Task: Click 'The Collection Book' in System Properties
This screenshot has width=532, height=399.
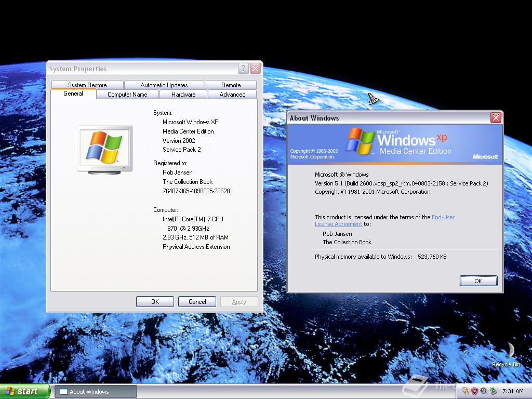Action: click(x=188, y=182)
